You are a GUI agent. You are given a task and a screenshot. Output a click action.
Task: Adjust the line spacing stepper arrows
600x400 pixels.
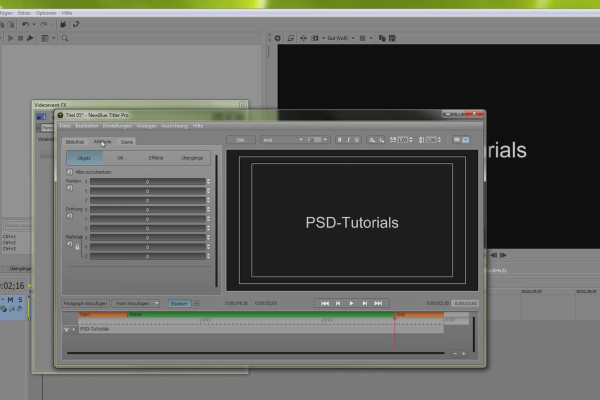439,140
